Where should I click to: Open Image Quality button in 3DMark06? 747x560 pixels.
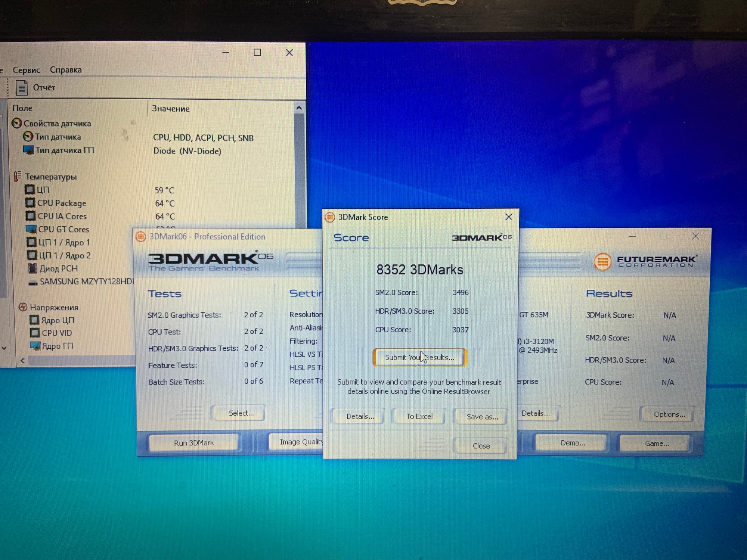297,442
